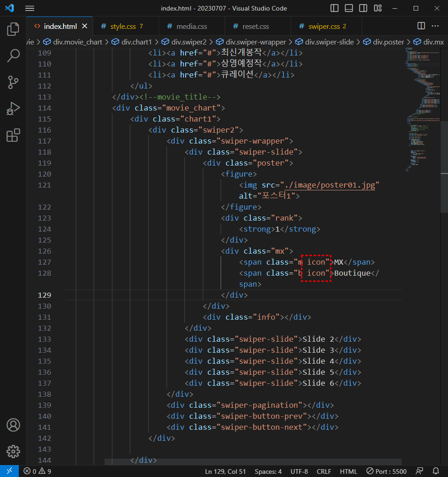
Task: Open the feedback icon in status bar
Action: pos(420,471)
